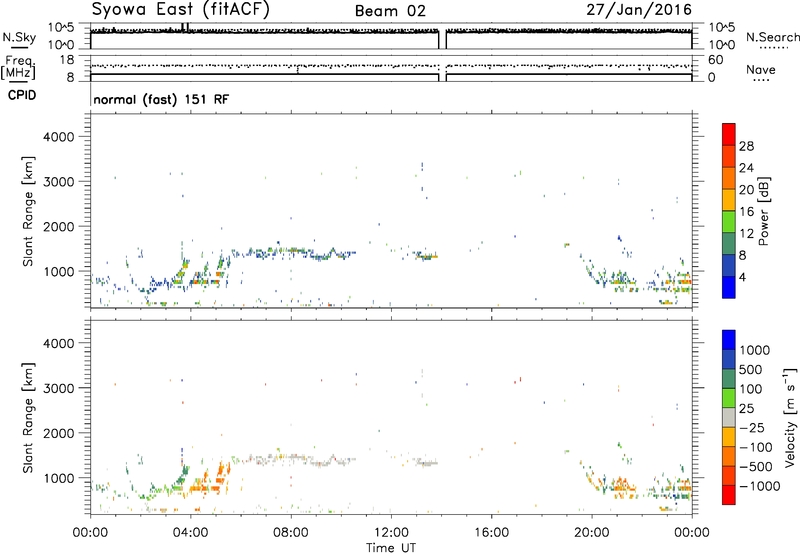Select the '18' tick on frequency axis
Image resolution: width=800 pixels, height=554 pixels.
(x=67, y=60)
